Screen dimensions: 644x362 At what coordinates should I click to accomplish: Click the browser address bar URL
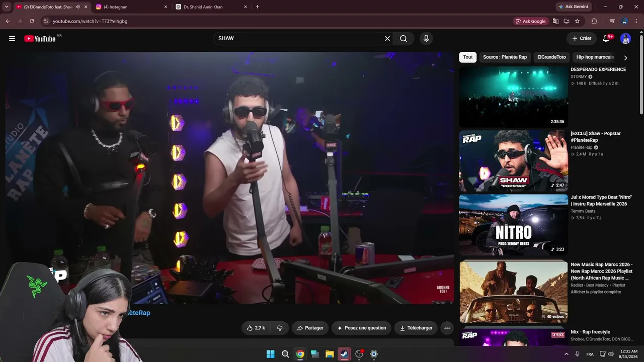[90, 21]
